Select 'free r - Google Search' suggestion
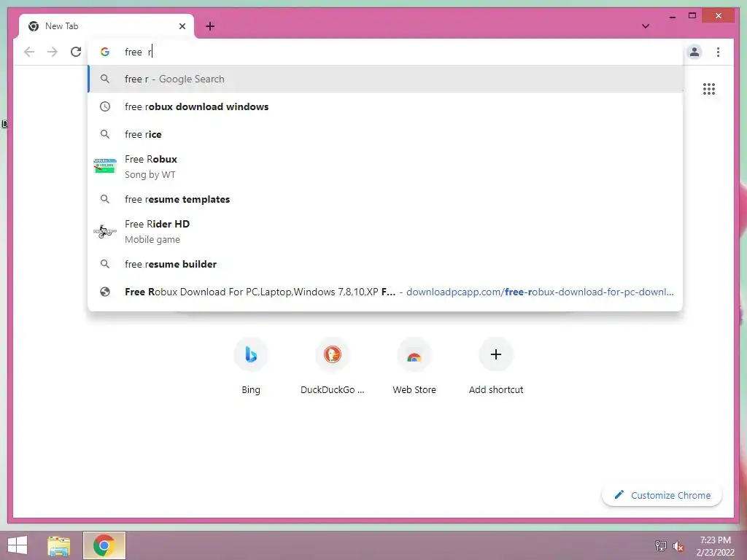Screen dimensions: 747x560 pyautogui.click(x=385, y=79)
